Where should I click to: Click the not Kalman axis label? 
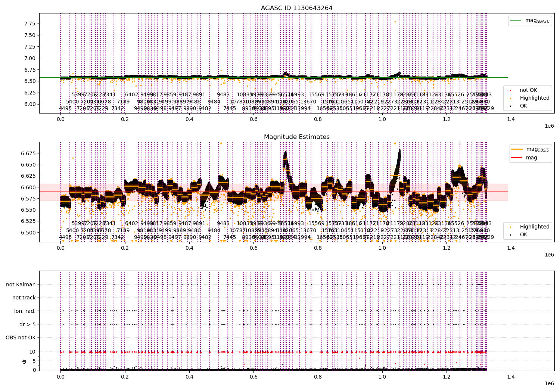tap(21, 284)
